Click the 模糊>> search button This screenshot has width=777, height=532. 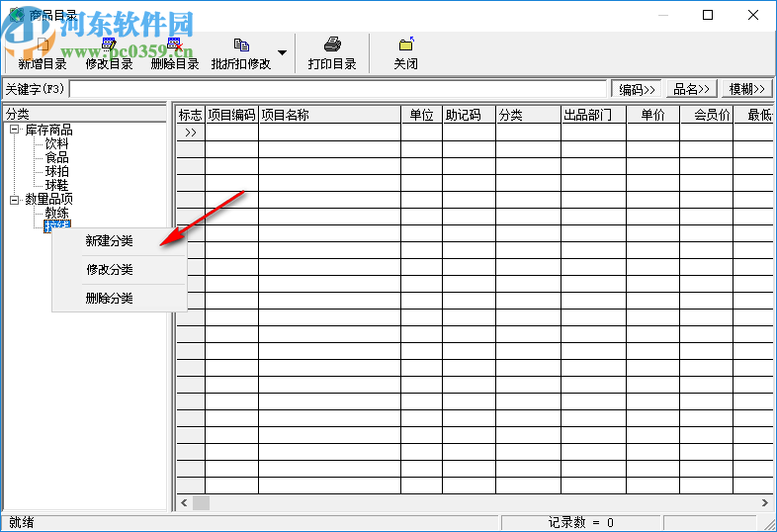(747, 89)
